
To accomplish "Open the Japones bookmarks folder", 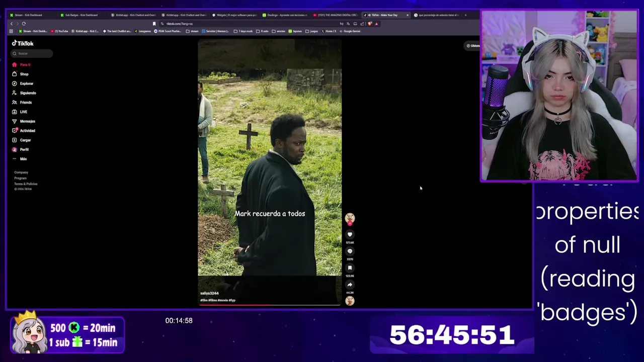I will point(295,31).
